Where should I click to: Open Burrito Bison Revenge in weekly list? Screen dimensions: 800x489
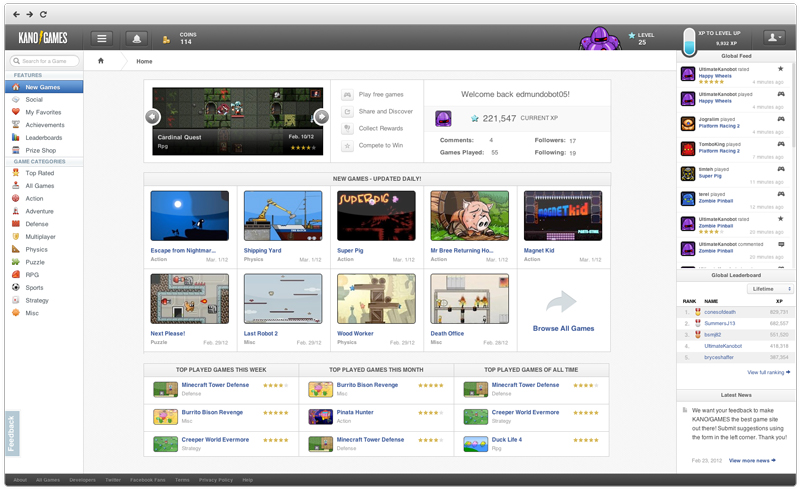pyautogui.click(x=212, y=412)
